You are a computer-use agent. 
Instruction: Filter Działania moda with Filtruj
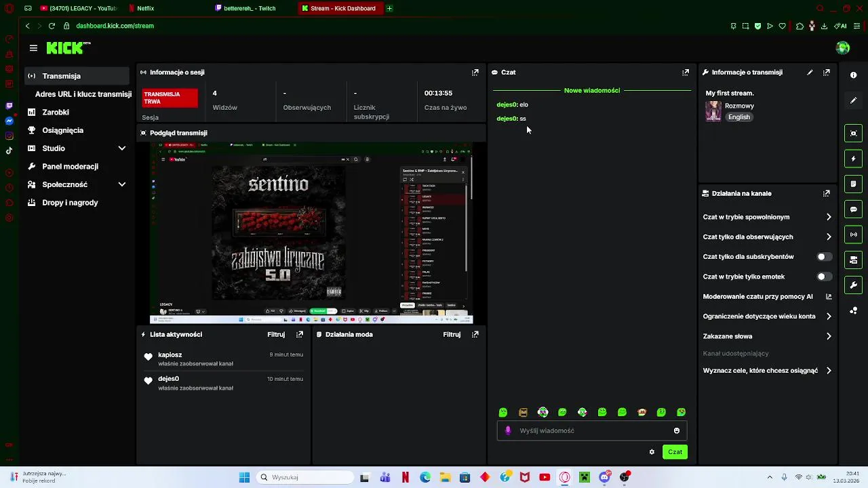pos(452,334)
